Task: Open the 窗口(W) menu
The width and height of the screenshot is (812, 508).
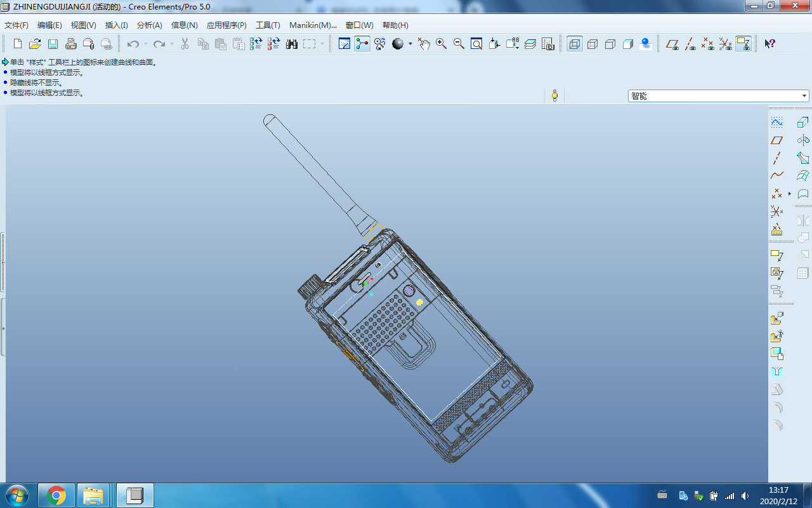Action: click(x=359, y=25)
